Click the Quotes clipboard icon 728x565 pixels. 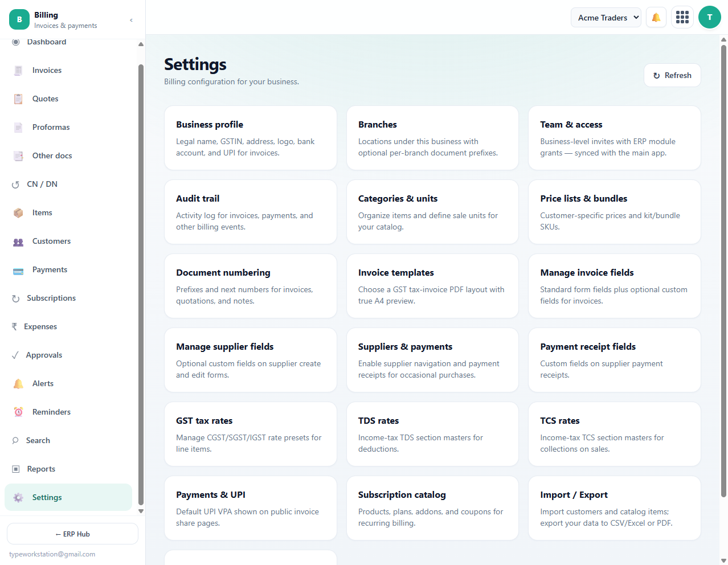pyautogui.click(x=18, y=99)
